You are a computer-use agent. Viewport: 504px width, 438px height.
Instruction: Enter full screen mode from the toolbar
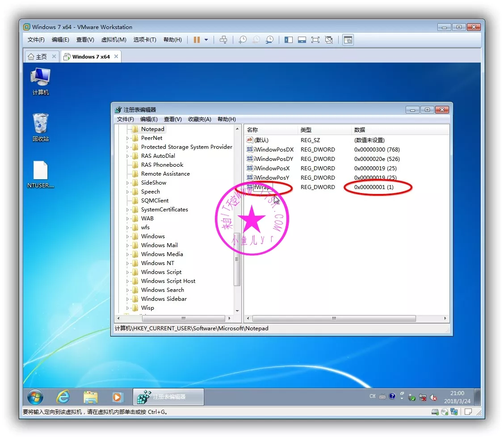(x=315, y=40)
